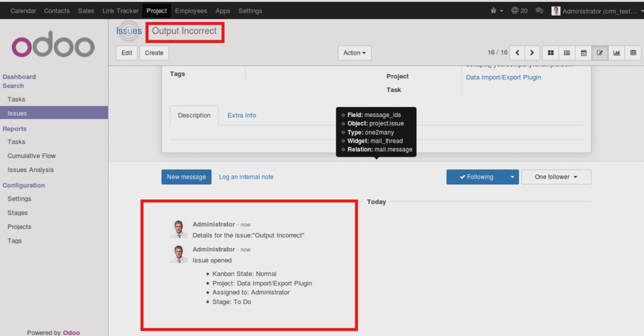Image resolution: width=644 pixels, height=336 pixels.
Task: Open the chat conversations icon
Action: pos(539,11)
